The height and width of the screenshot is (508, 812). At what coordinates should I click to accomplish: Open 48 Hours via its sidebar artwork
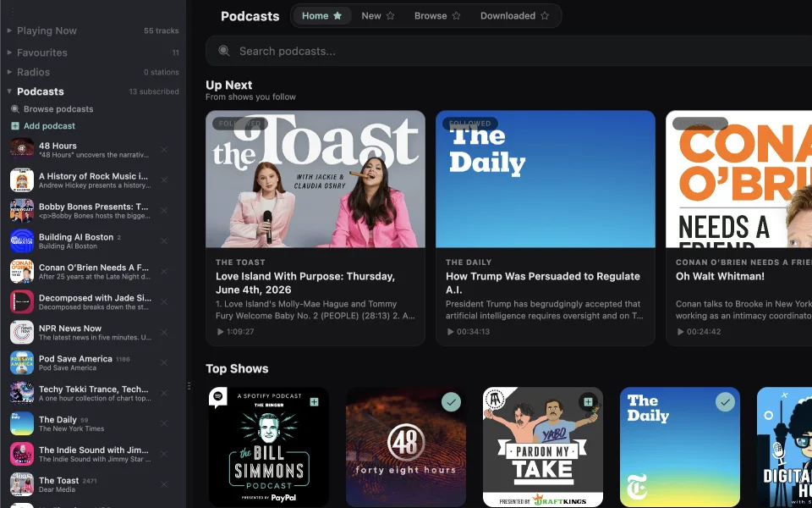(x=22, y=149)
